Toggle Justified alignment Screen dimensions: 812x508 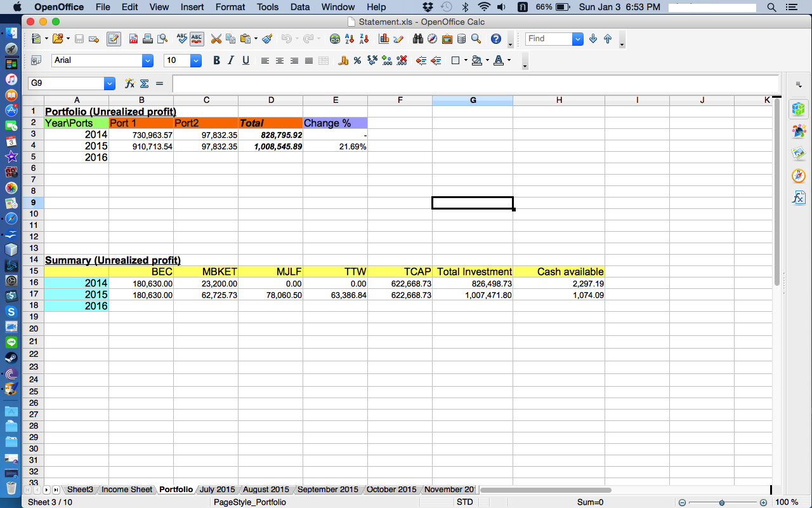[308, 60]
